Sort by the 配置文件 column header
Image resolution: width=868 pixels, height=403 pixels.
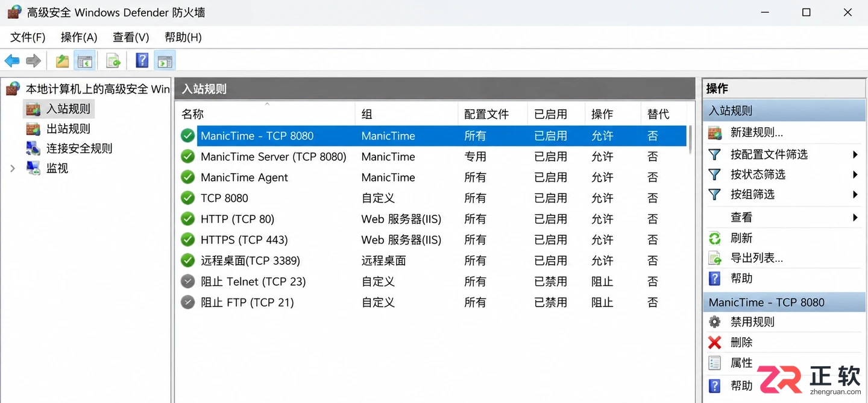pyautogui.click(x=492, y=114)
